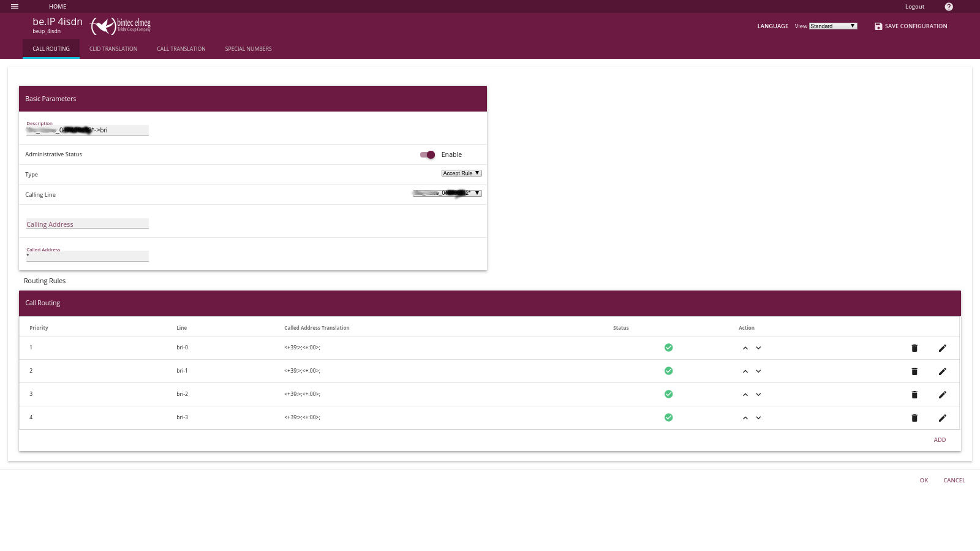Screen dimensions: 980x551
Task: Switch to Call Routing tab
Action: pos(51,49)
